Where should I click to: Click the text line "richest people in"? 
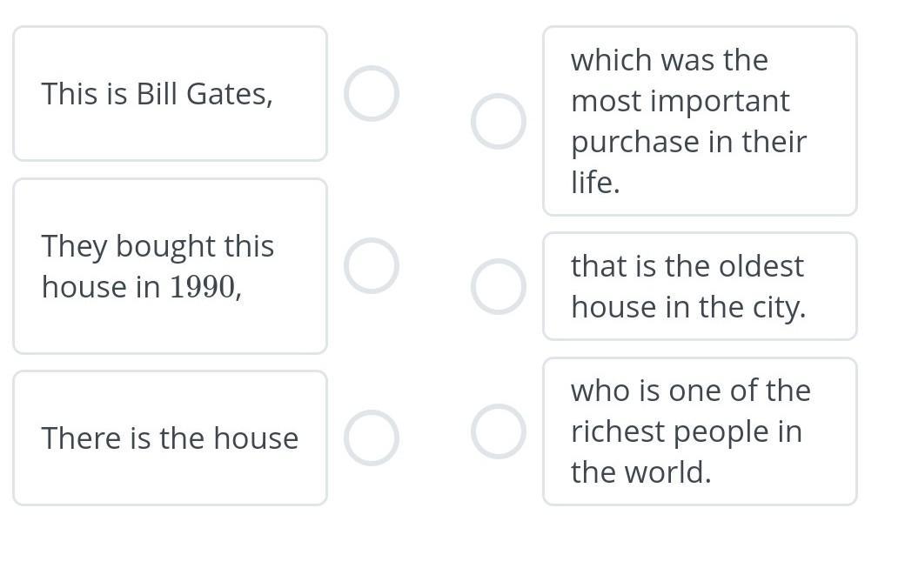pyautogui.click(x=687, y=431)
